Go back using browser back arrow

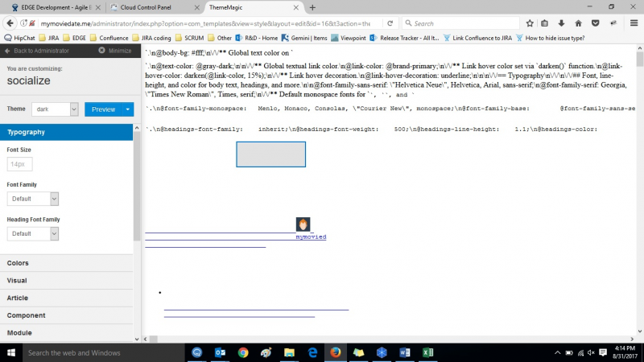pyautogui.click(x=10, y=23)
